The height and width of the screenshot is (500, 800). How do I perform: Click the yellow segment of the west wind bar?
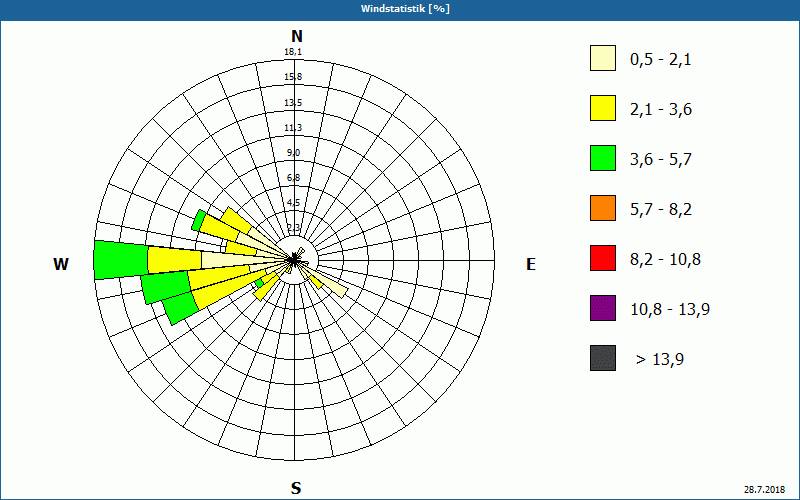175,260
